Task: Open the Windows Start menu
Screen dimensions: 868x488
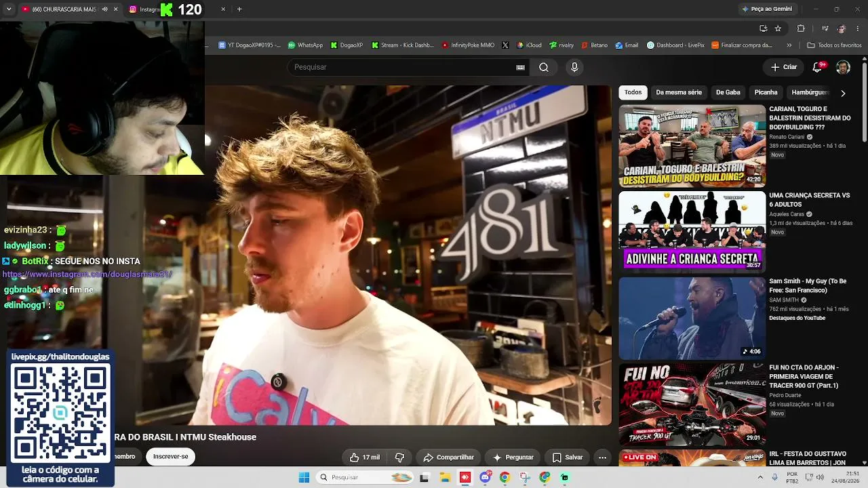Action: [x=304, y=477]
